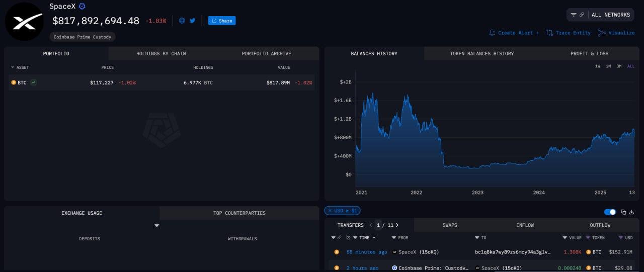Click the clock icon beside TIME header
This screenshot has height=272, width=644.
(348, 238)
